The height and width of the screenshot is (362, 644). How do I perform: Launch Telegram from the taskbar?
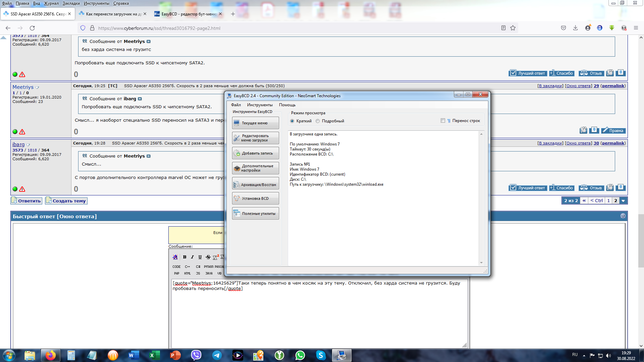217,355
